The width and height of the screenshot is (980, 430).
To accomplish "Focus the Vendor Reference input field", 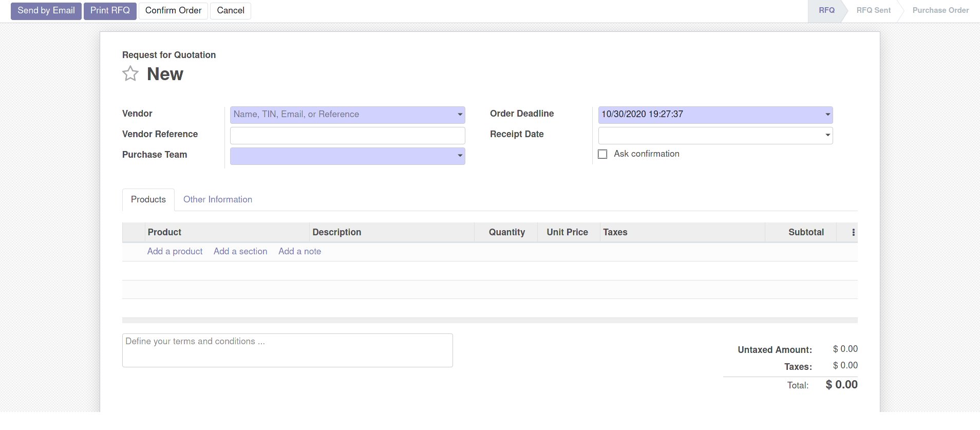I will click(347, 136).
